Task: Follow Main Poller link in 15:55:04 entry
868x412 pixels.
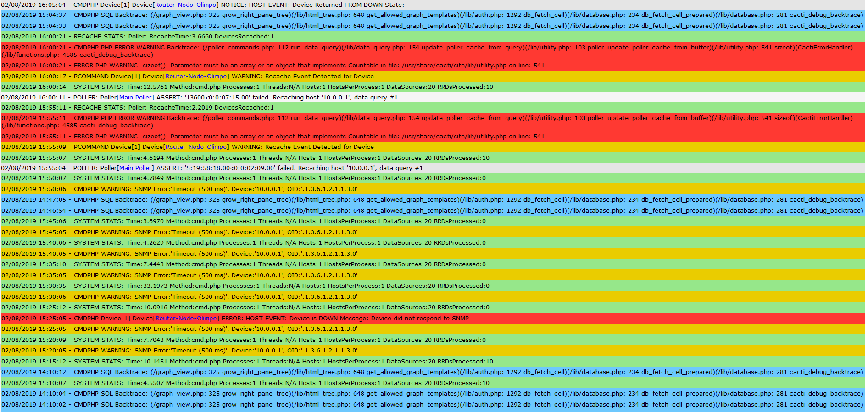Action: pos(135,168)
